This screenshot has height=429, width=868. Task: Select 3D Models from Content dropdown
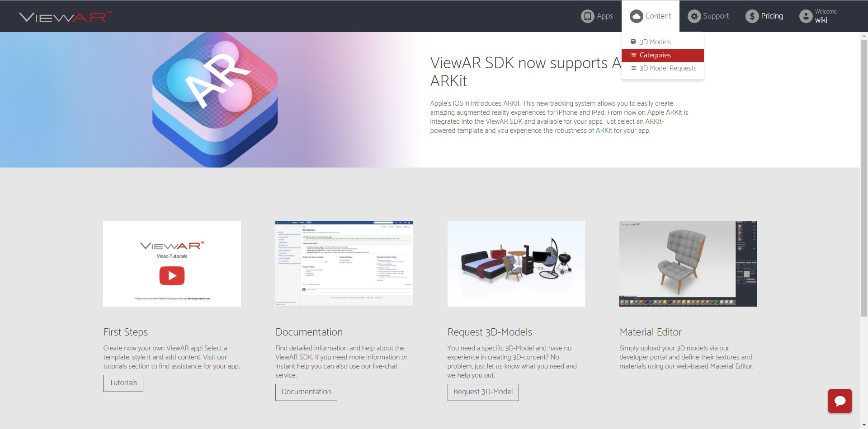[x=655, y=42]
